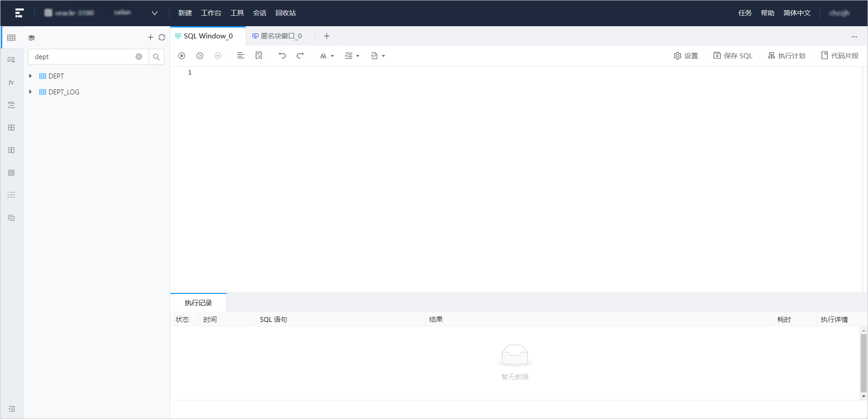Expand the DEPT table node
The image size is (868, 419).
point(30,76)
